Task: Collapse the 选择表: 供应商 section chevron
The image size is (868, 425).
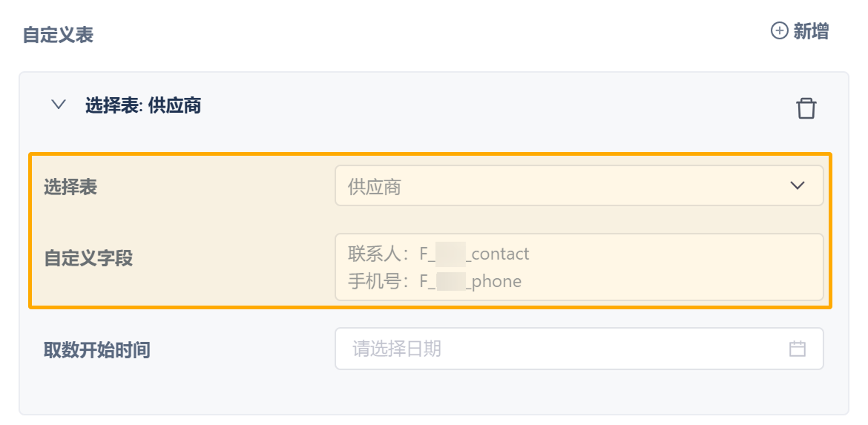Action: 59,105
